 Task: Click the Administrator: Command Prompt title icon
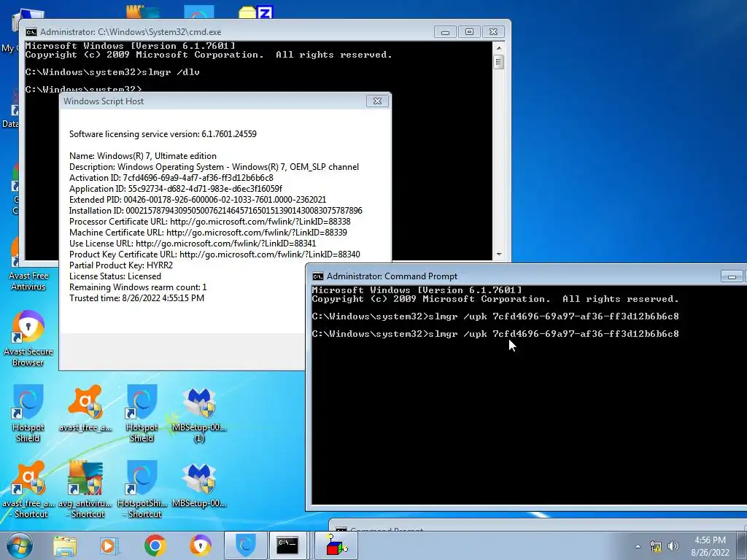(318, 276)
